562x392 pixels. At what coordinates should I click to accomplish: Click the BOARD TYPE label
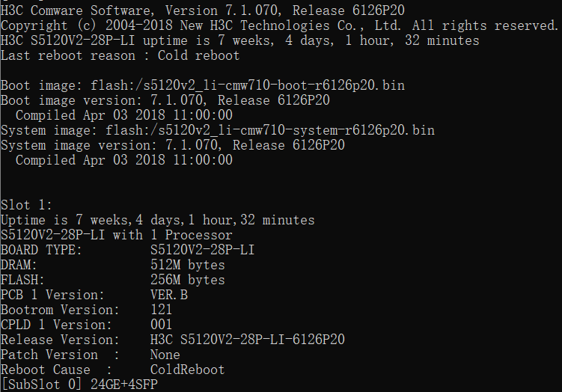[42, 250]
